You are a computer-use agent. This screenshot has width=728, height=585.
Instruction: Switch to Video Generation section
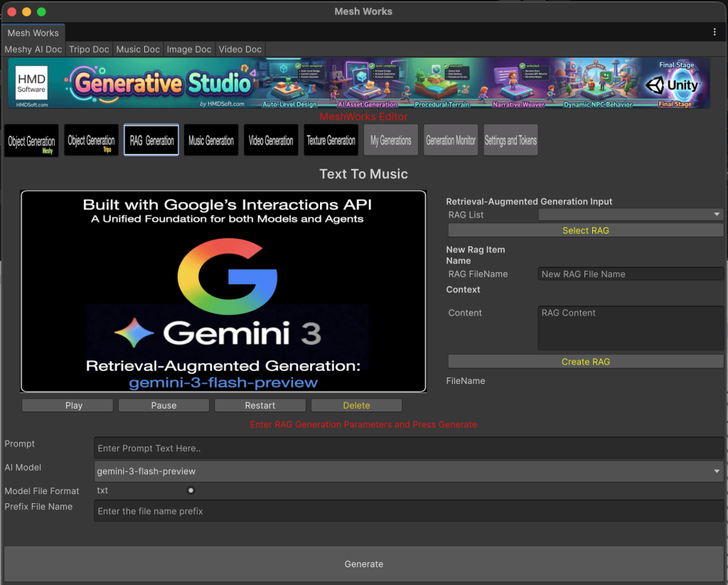point(271,140)
